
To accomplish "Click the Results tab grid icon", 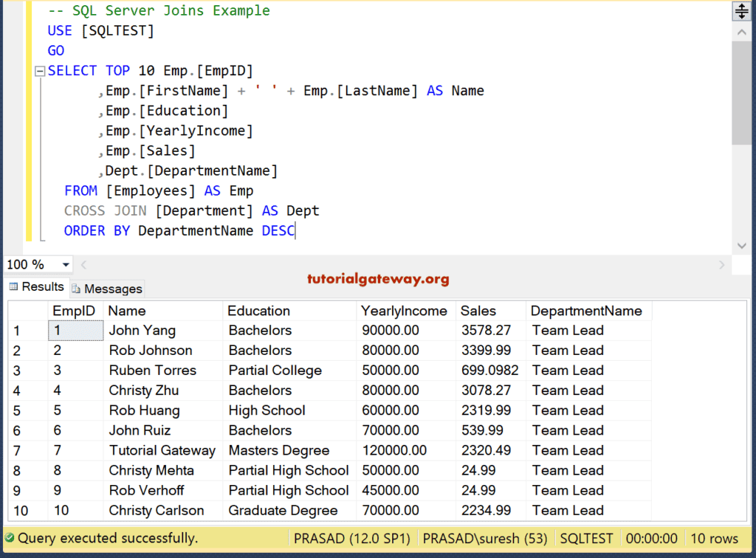I will pos(13,287).
